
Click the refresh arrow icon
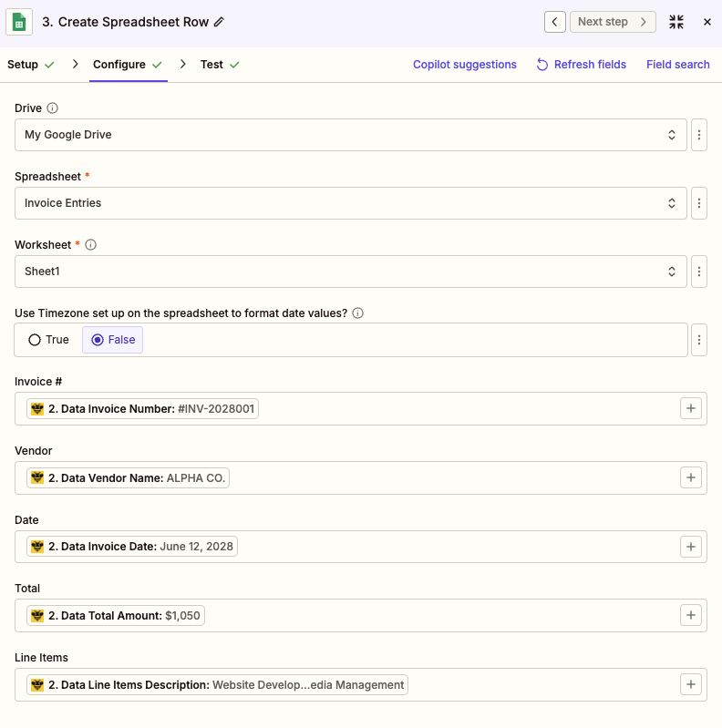[x=542, y=65]
